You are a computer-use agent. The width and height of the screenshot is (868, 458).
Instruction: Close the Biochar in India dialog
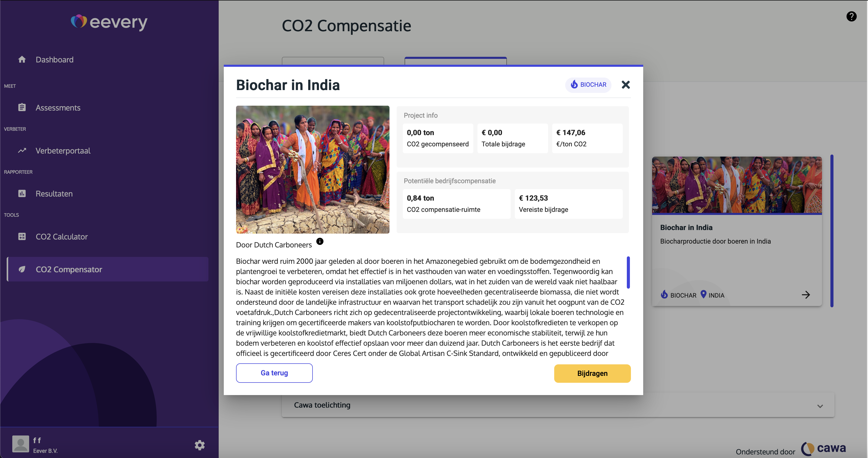(x=625, y=85)
